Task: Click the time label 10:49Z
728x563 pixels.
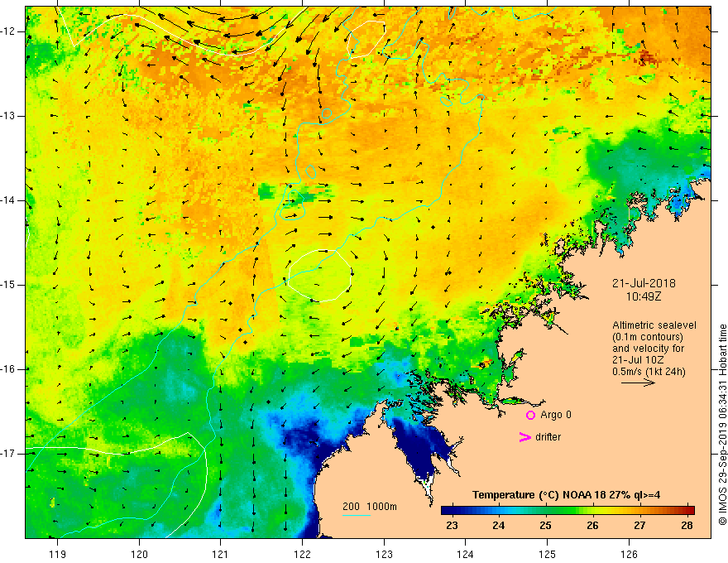Action: tap(644, 296)
